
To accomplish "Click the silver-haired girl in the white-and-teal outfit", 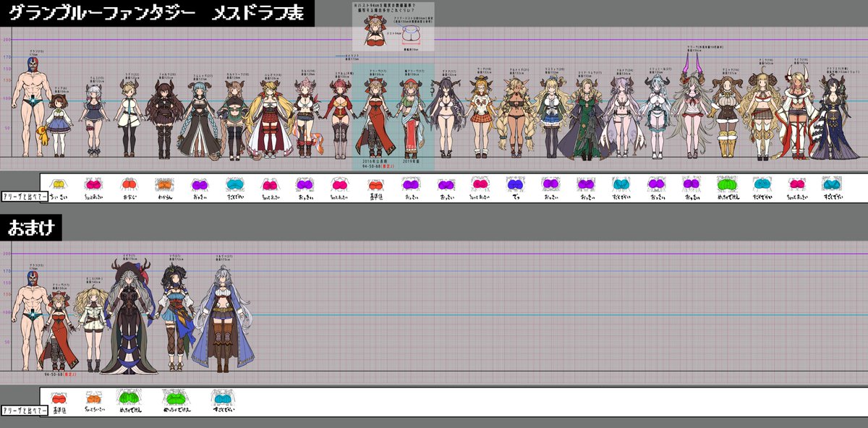I will coord(658,118).
